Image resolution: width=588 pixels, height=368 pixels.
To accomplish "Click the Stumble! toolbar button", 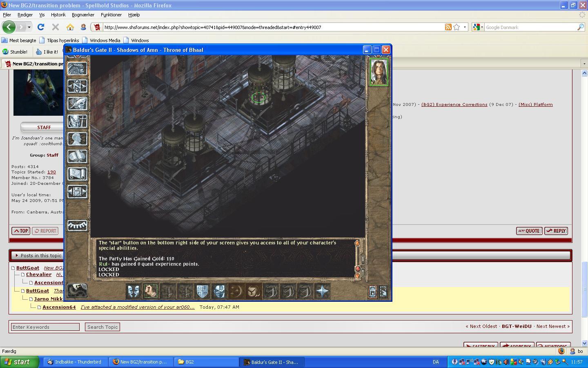I will (x=15, y=52).
